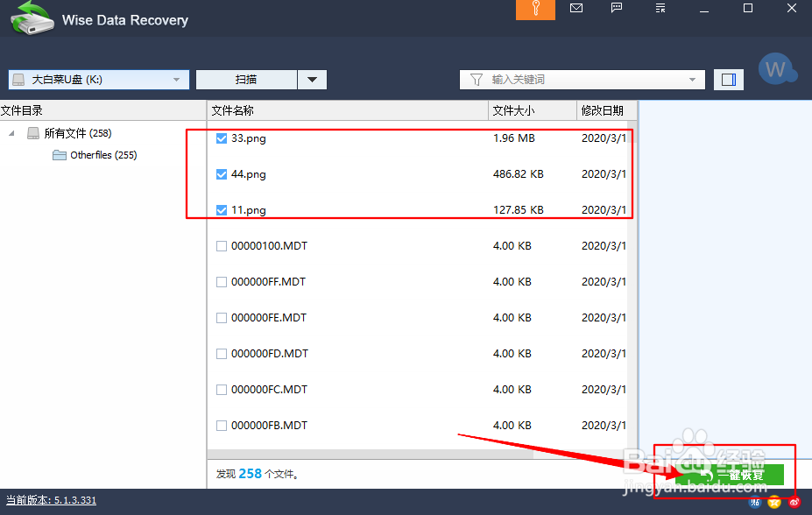Select 所有文件 (258) in tree
The width and height of the screenshot is (812, 515).
tap(78, 133)
